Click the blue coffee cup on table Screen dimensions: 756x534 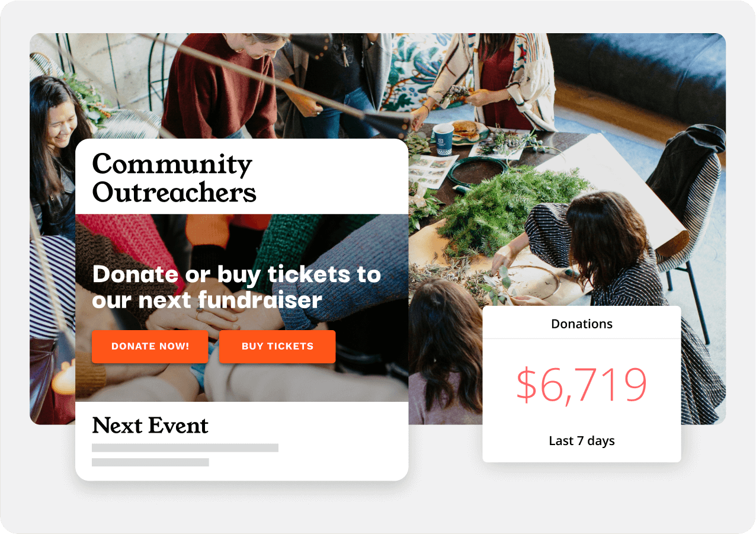click(443, 139)
